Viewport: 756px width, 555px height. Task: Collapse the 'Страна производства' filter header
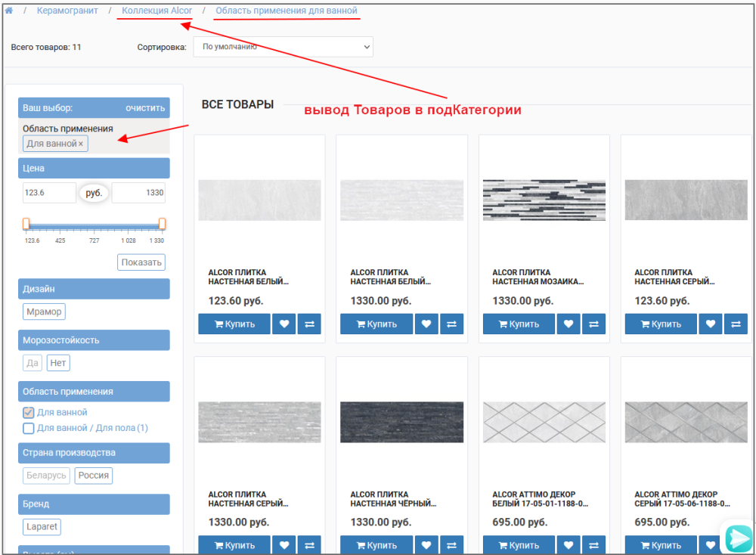pos(94,453)
